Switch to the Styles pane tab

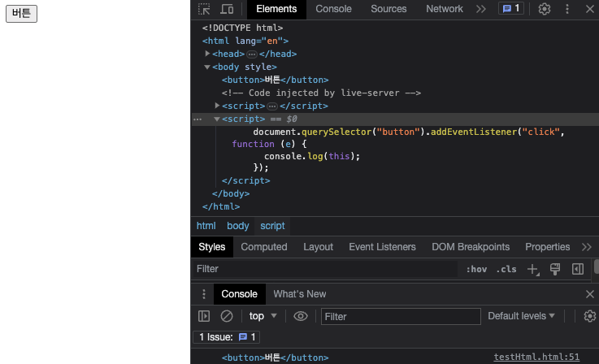click(211, 247)
